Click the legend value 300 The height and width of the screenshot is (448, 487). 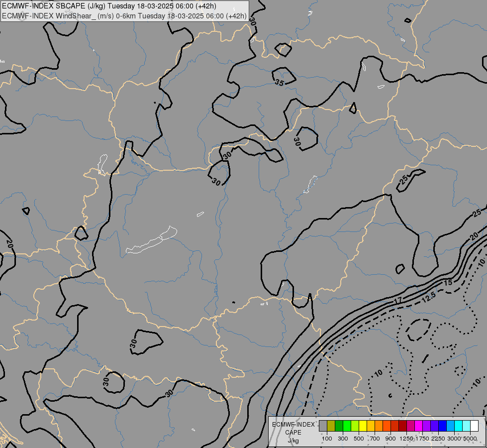(343, 439)
